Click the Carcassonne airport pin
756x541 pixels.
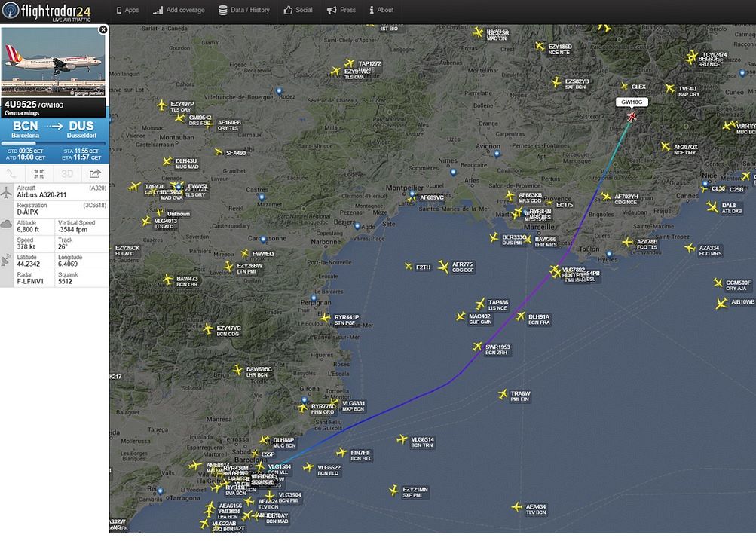tap(263, 240)
